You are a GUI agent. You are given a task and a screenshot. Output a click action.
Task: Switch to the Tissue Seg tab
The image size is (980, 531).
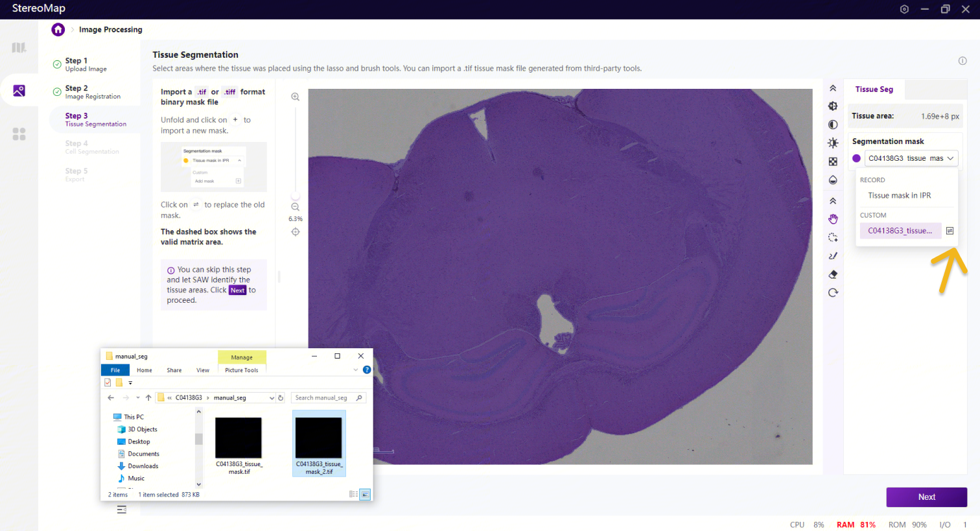(874, 89)
